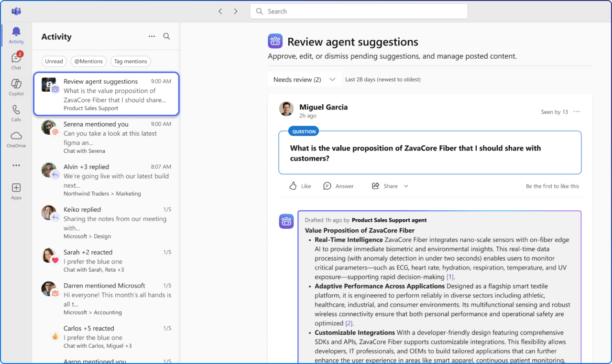
Task: Open Copilot from the left rail
Action: pos(16,87)
